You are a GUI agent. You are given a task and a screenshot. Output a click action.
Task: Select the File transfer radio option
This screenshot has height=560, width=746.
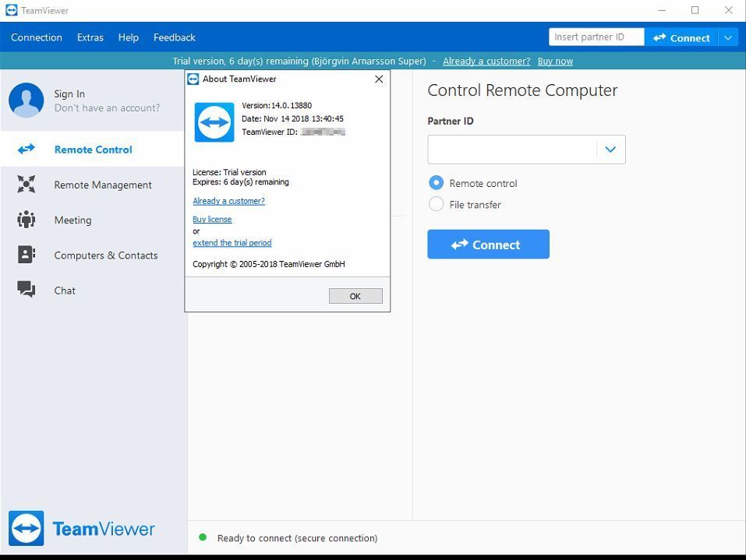[x=437, y=204]
